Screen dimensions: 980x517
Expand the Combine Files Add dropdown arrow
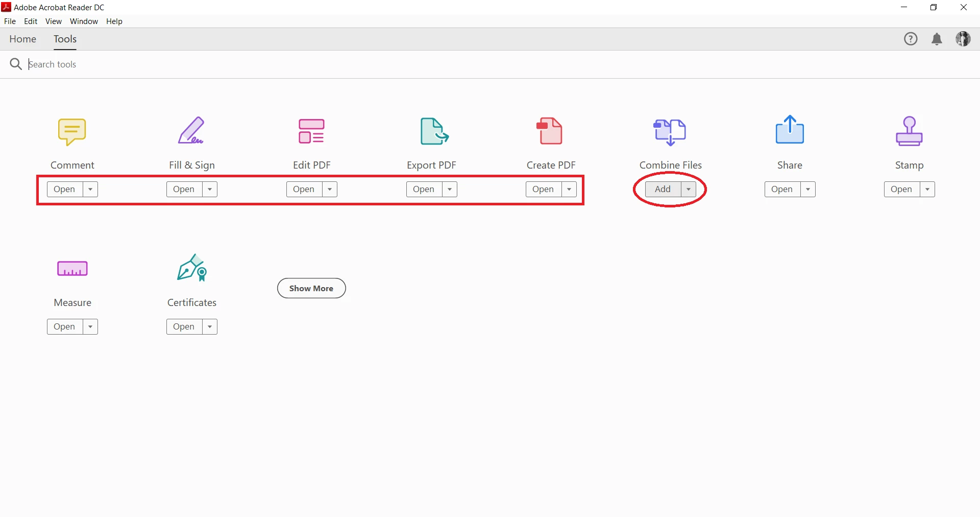(689, 189)
